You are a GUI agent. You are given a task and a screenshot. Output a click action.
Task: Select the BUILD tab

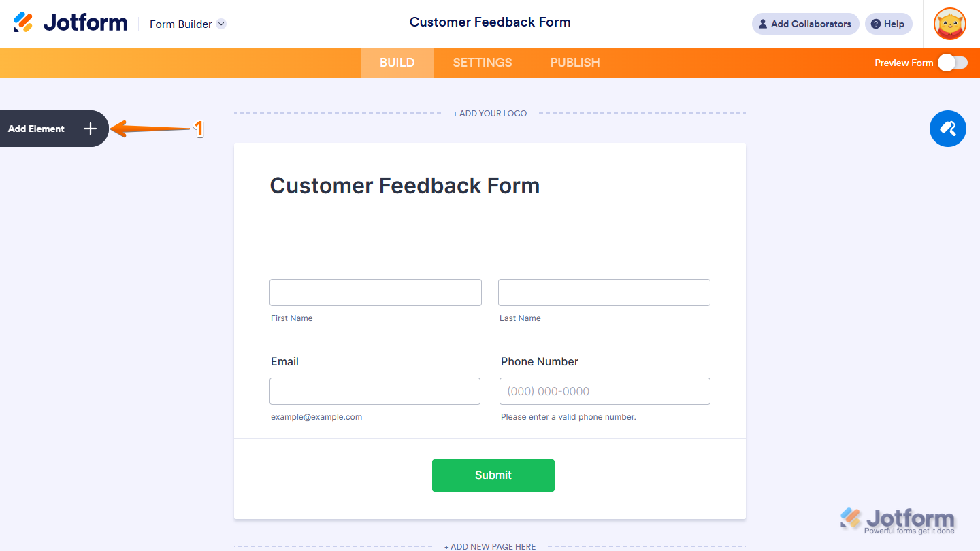point(397,62)
